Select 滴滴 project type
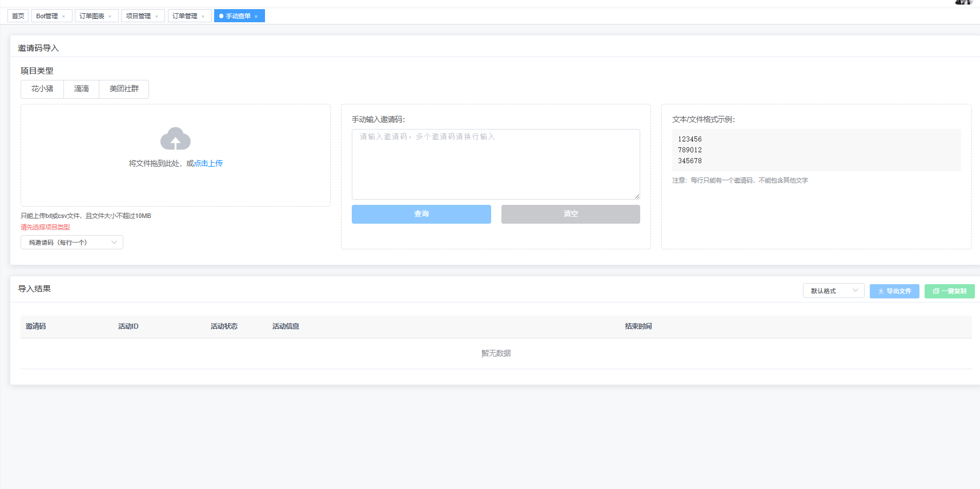 tap(81, 89)
